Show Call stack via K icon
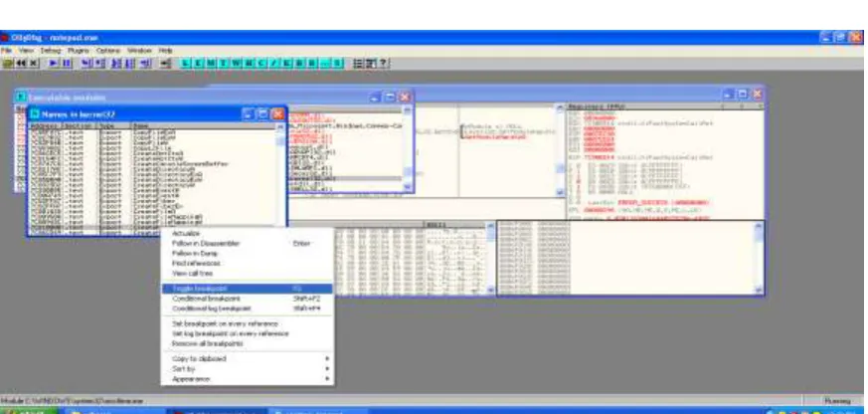Viewport: 868px width, 414px height. click(287, 63)
